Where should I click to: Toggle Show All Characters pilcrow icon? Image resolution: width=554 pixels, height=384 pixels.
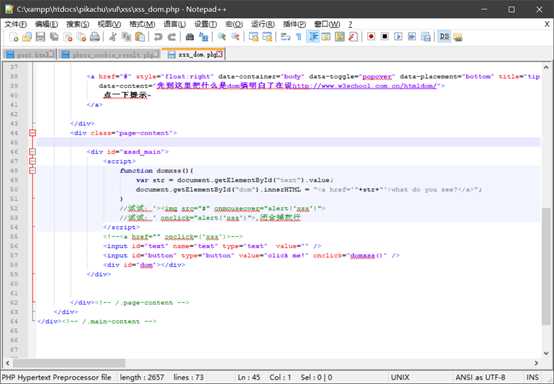[x=299, y=37]
